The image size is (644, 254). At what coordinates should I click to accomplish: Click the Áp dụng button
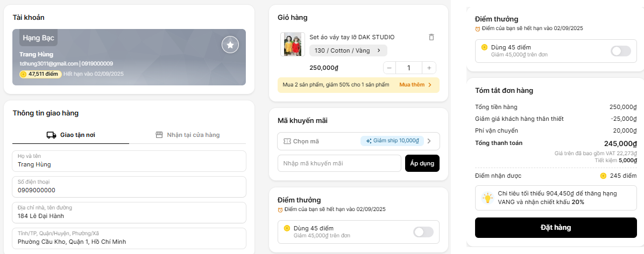(x=422, y=163)
